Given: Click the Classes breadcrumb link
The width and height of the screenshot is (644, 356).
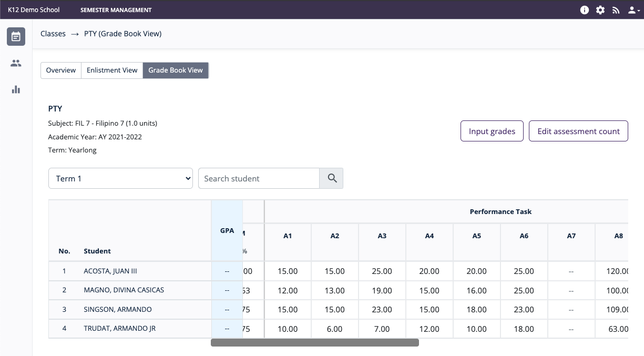Looking at the screenshot, I should coord(53,34).
